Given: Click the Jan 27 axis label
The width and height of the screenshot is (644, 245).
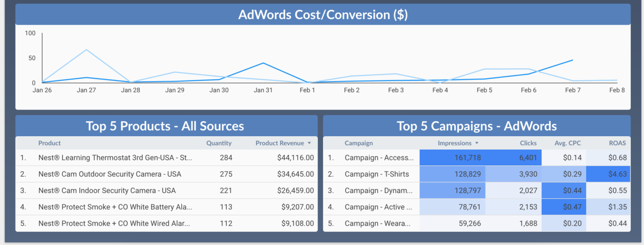Looking at the screenshot, I should (86, 90).
